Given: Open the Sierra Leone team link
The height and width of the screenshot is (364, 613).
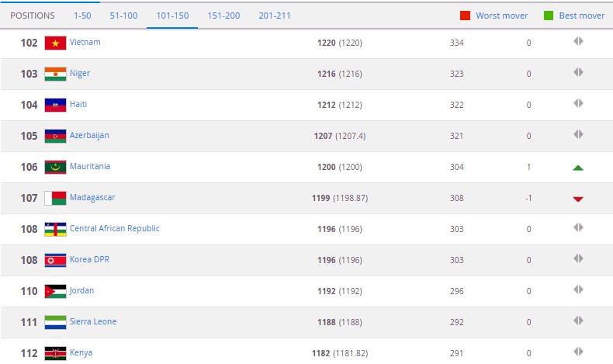Looking at the screenshot, I should point(92,322).
